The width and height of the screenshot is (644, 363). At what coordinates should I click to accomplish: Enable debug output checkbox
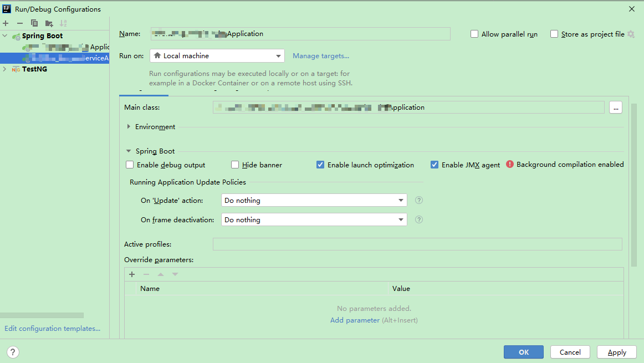(130, 165)
